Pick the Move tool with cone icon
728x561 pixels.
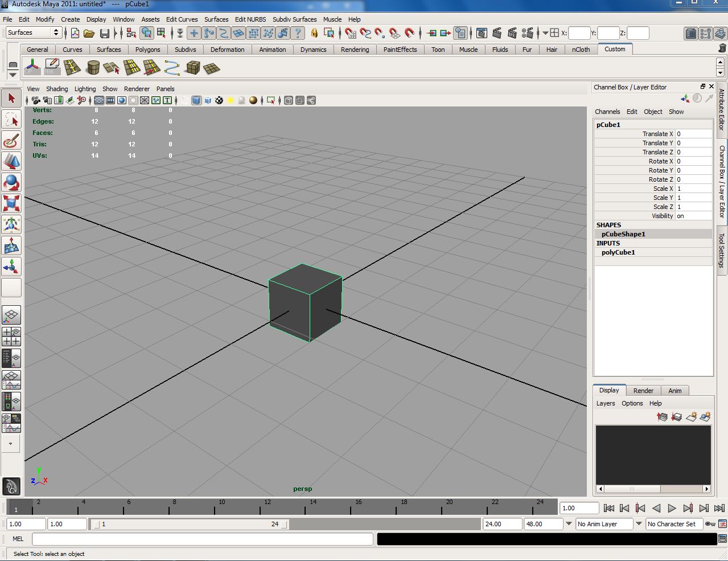coord(11,162)
